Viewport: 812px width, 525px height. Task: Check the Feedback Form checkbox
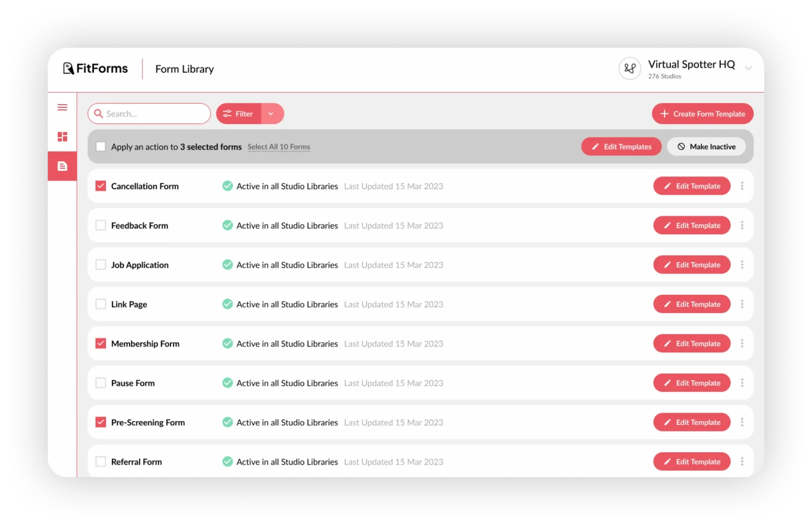[x=101, y=225]
